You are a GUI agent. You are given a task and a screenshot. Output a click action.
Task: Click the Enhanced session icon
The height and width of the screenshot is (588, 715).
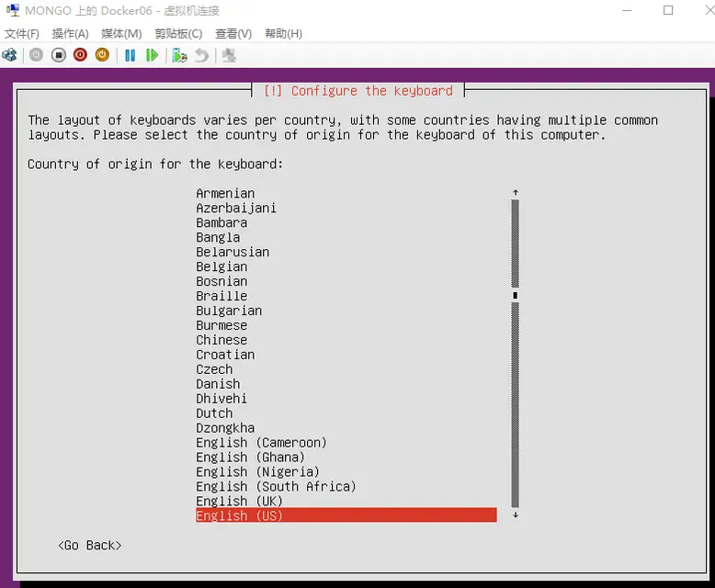click(x=229, y=56)
